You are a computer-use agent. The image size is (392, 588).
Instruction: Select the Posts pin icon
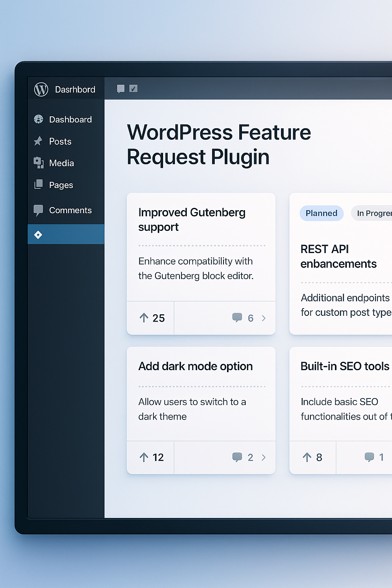(x=38, y=141)
